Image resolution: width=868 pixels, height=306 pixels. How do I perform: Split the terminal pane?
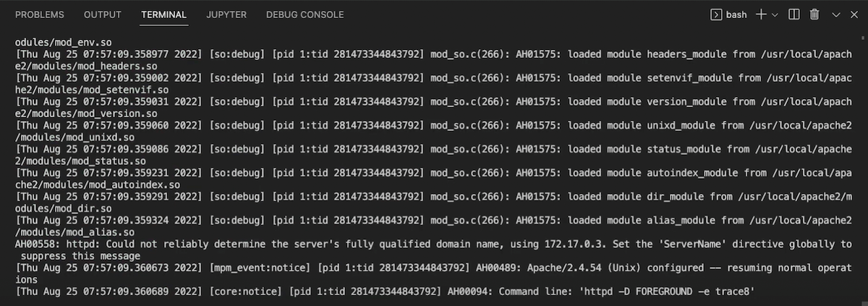[x=794, y=14]
